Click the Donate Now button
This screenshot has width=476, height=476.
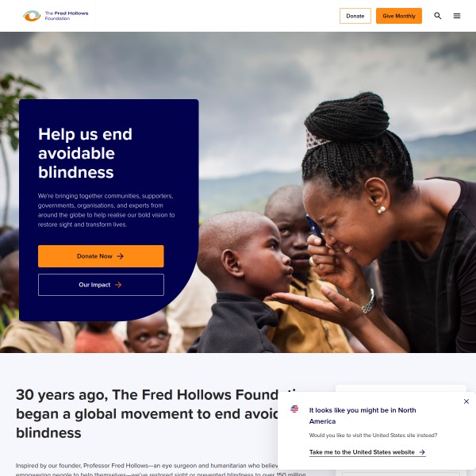101,256
